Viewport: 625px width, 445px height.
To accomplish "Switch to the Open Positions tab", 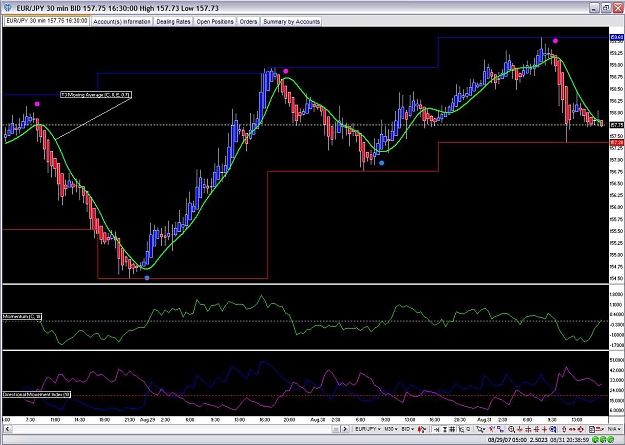I will pyautogui.click(x=215, y=22).
